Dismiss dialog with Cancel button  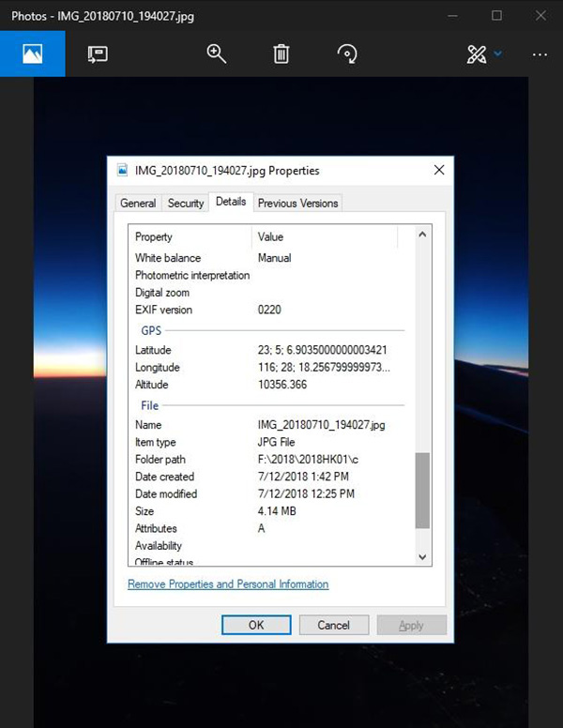point(334,625)
